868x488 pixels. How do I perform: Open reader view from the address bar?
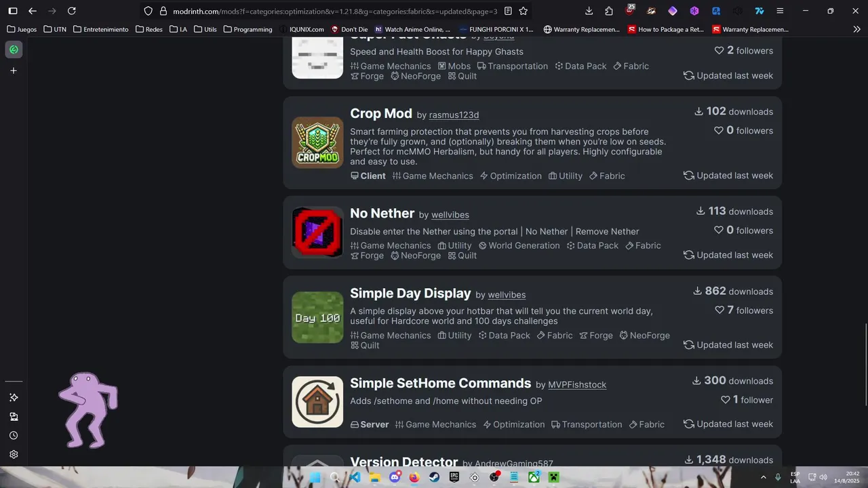coord(508,11)
